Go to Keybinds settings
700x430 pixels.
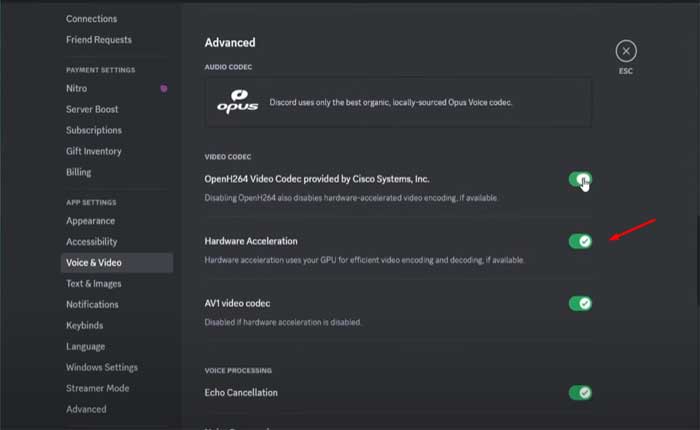(86, 325)
